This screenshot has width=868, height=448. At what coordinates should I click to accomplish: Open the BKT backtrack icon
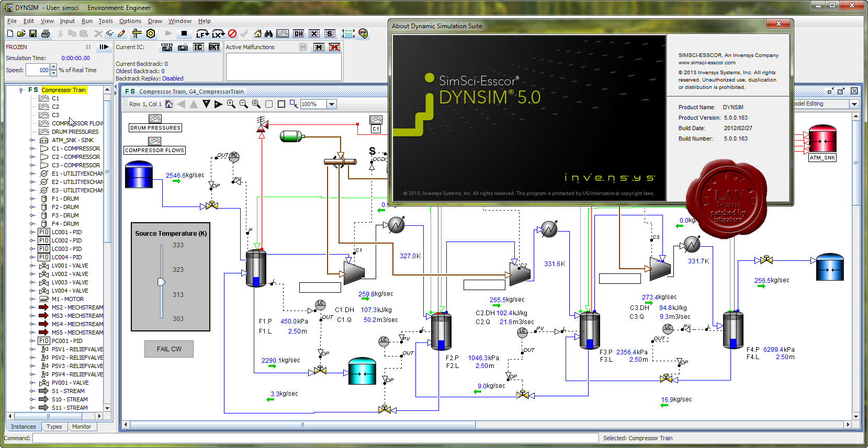point(214,47)
